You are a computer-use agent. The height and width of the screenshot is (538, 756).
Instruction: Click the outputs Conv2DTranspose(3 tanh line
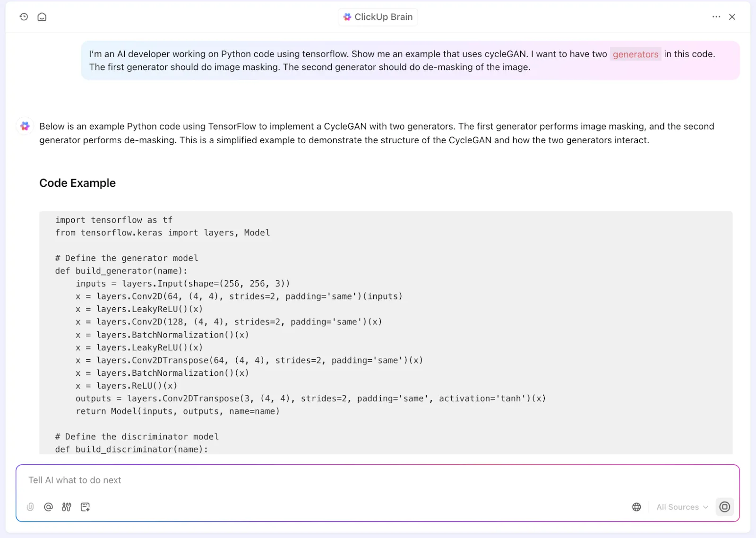[311, 399]
